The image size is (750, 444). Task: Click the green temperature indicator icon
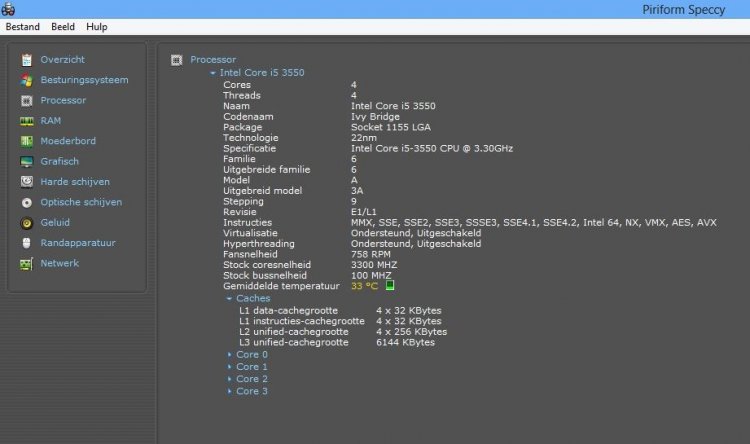(x=390, y=286)
